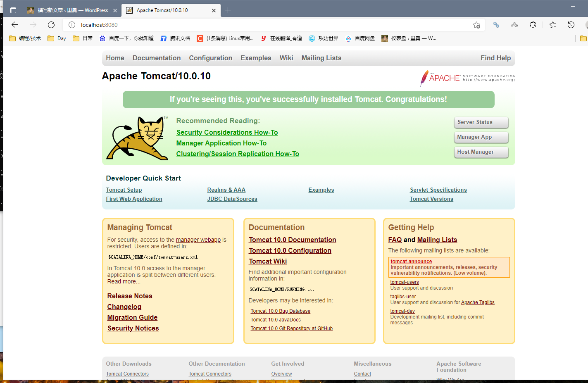The image size is (588, 383).
Task: Open the First Web Application link
Action: point(134,199)
